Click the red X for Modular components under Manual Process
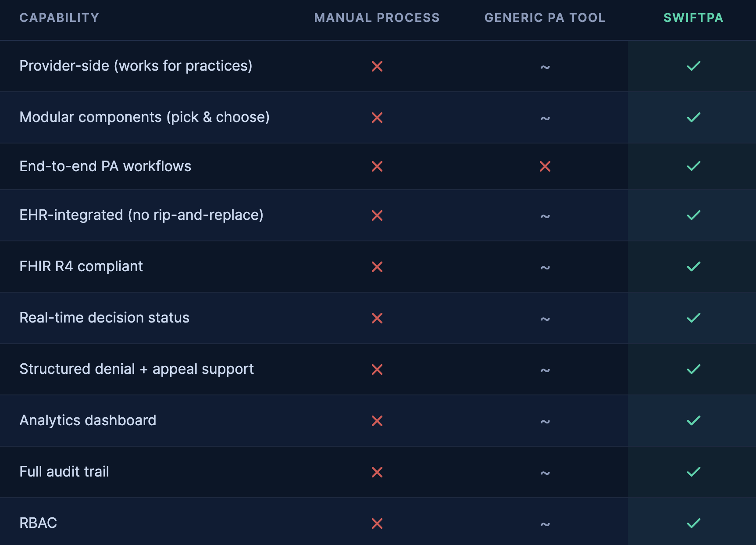This screenshot has width=756, height=545. click(x=377, y=118)
